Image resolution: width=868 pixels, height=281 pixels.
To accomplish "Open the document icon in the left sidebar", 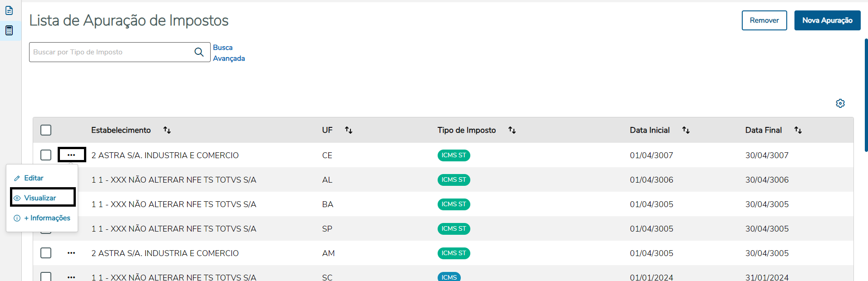I will tap(9, 10).
